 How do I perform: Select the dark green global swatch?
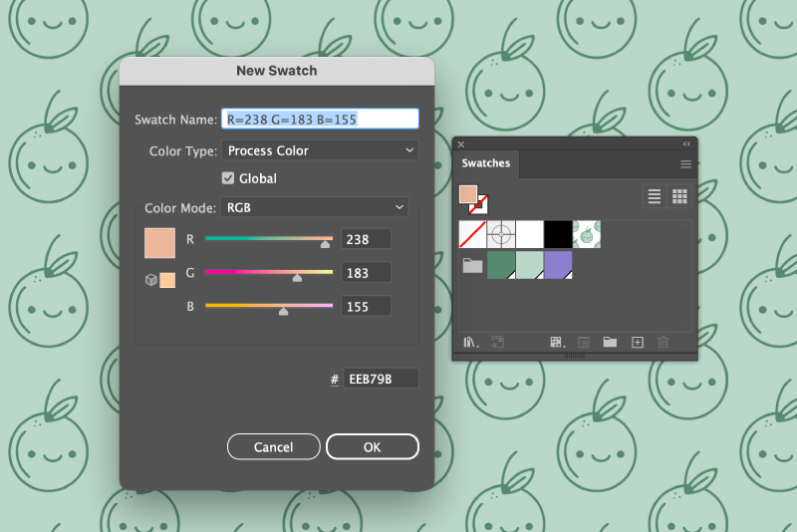click(x=501, y=265)
